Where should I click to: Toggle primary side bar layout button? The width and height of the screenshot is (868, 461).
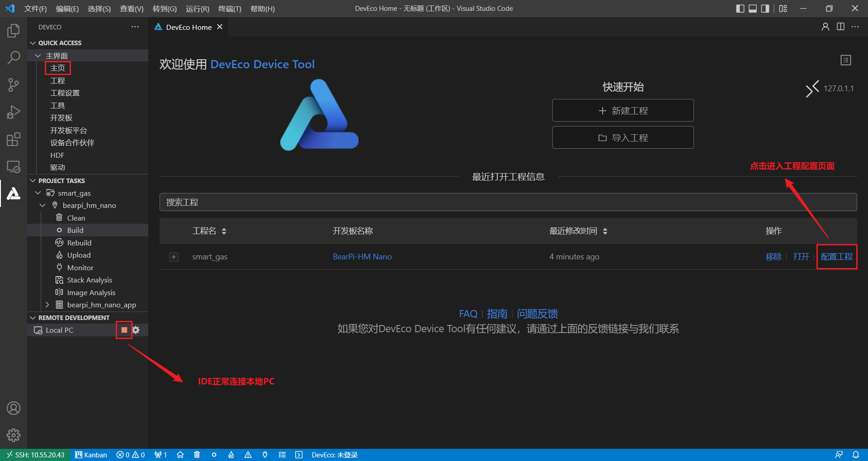click(740, 9)
